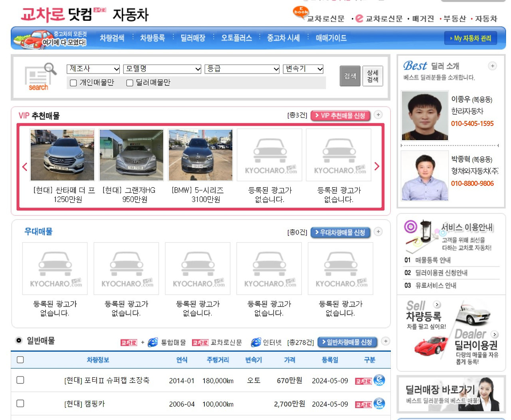The image size is (511, 420).
Task: Sort the table by 등록일 column
Action: click(330, 360)
